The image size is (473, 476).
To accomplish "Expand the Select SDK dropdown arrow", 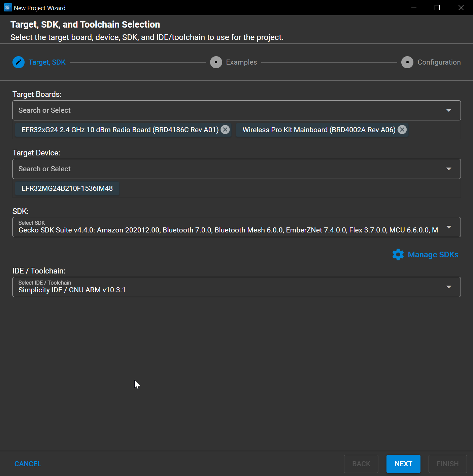I will click(x=449, y=227).
